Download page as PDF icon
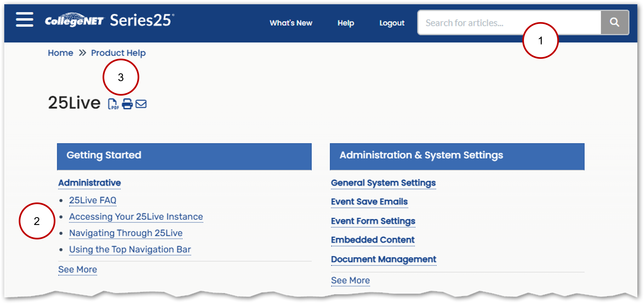Screen dimensions: 644x304 [x=113, y=104]
